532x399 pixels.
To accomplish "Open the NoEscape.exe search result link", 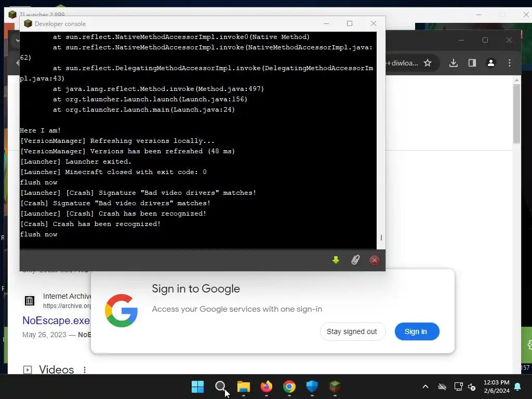I will tap(56, 320).
